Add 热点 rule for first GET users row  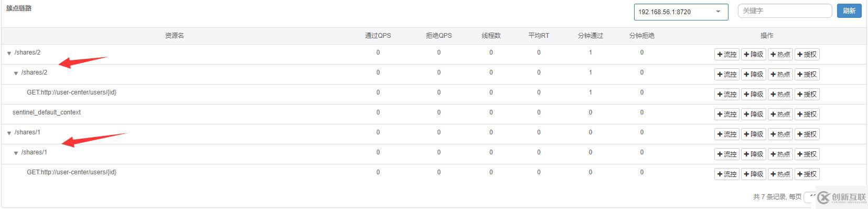coord(780,95)
